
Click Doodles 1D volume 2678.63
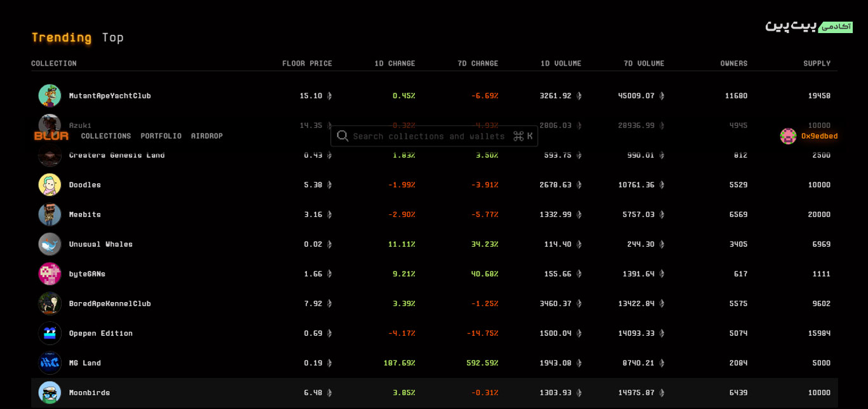coord(555,184)
